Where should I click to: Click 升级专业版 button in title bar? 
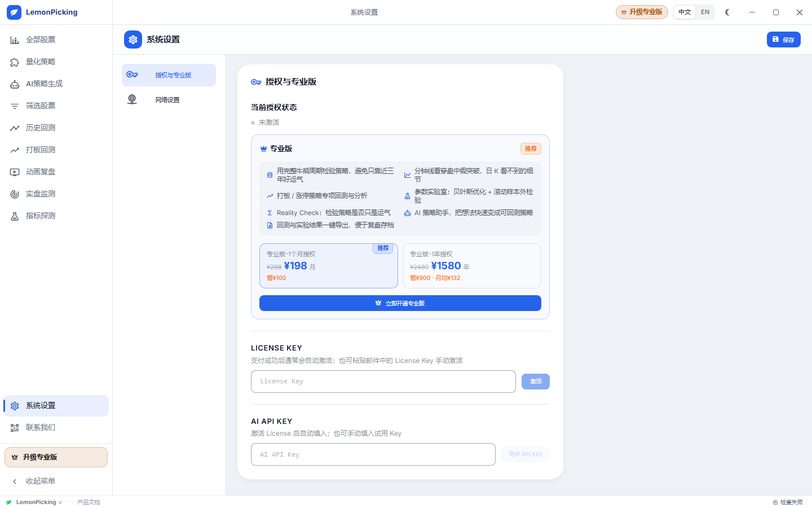[642, 12]
